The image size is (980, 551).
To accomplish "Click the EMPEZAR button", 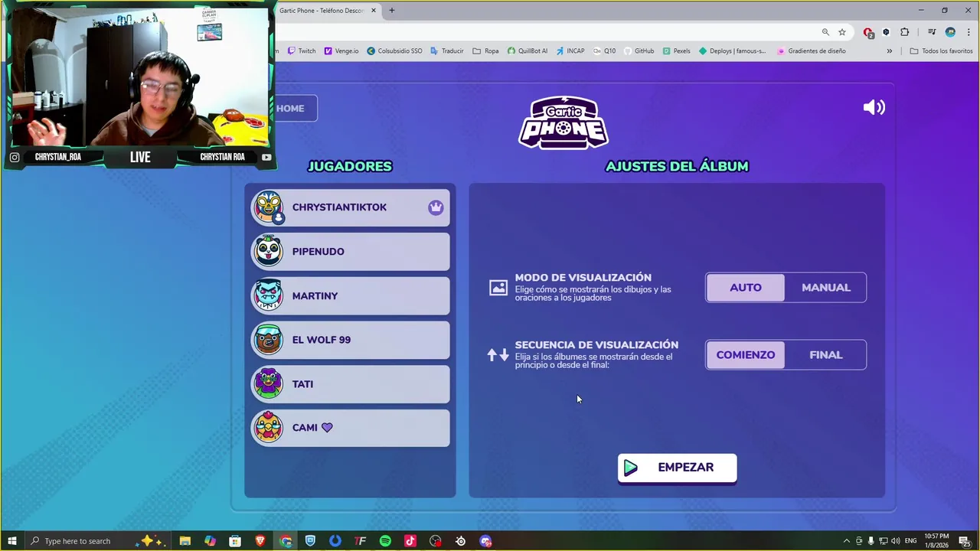I will (x=678, y=468).
